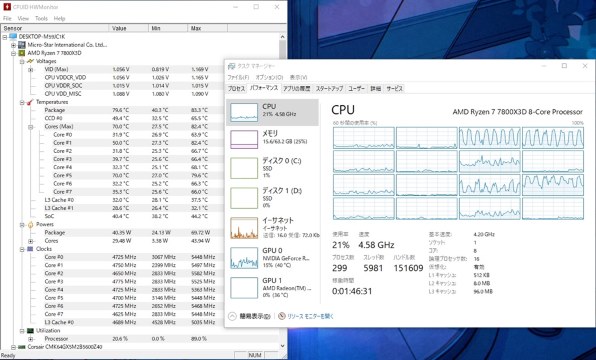Switch to the ユーザー tab
Screen dimensions: 596x360
pos(357,88)
